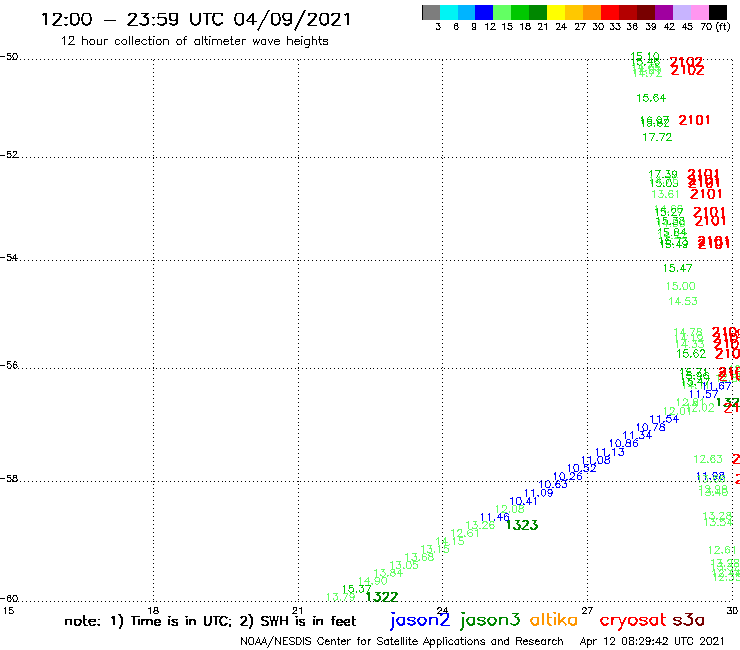Select the dark blue legend swatch

(x=484, y=12)
